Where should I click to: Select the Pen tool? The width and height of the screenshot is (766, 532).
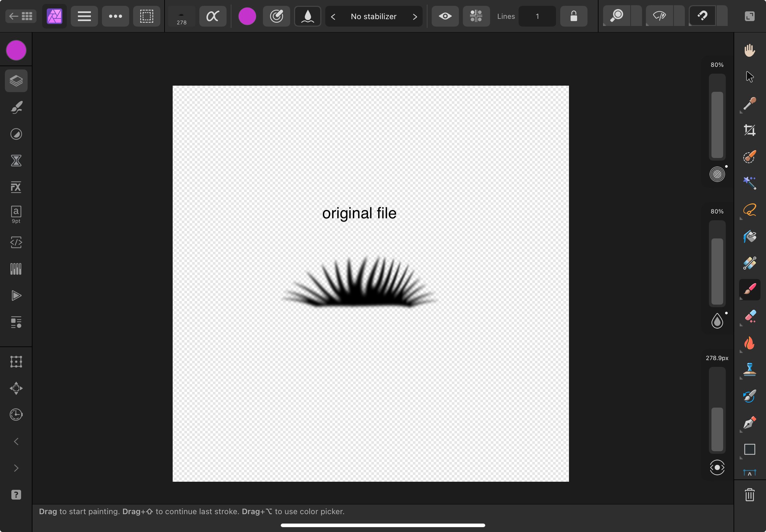pos(750,423)
